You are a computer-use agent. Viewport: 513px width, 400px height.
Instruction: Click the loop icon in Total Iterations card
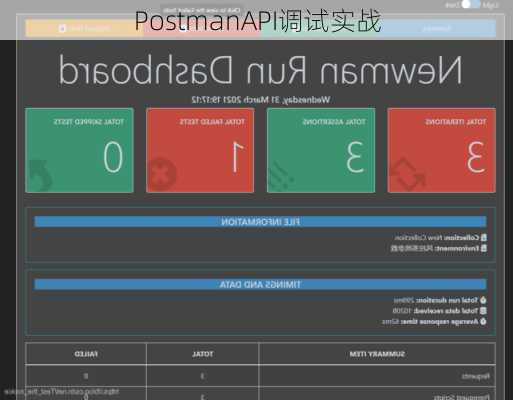408,174
